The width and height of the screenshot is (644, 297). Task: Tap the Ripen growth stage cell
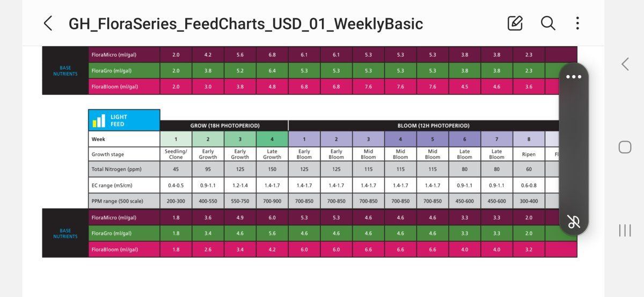529,154
